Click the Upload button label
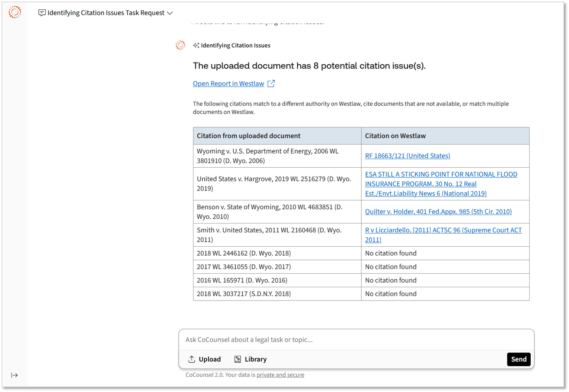 210,359
